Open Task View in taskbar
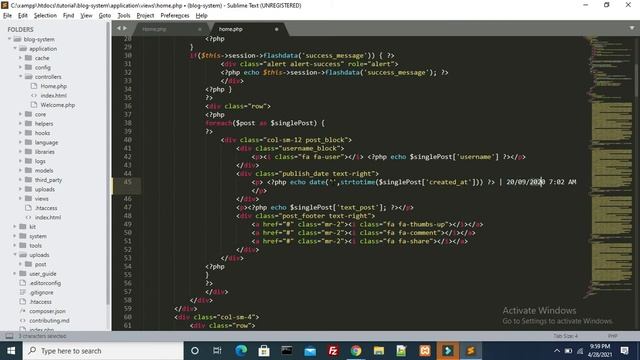 217,351
